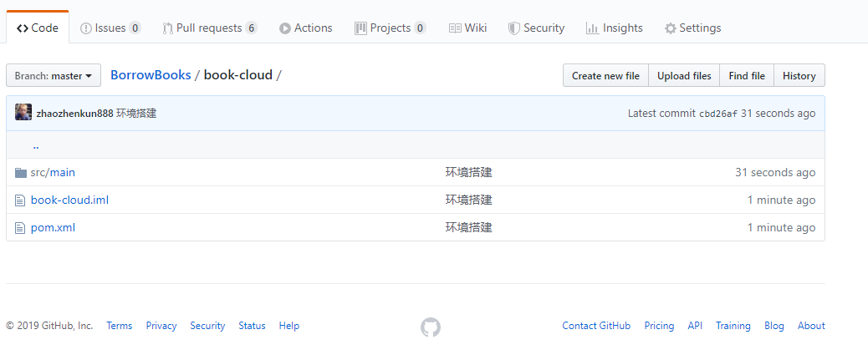
Task: Open the Wiki tab
Action: pyautogui.click(x=467, y=28)
